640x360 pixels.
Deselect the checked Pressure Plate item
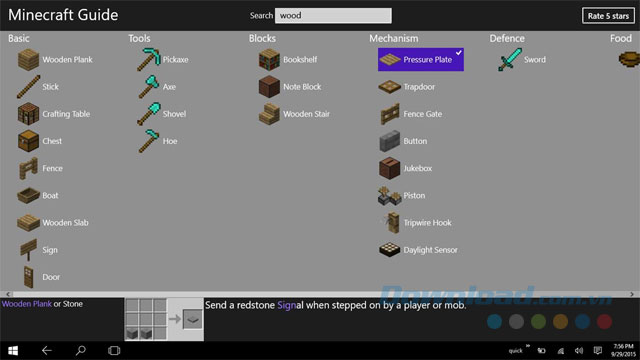tap(421, 60)
